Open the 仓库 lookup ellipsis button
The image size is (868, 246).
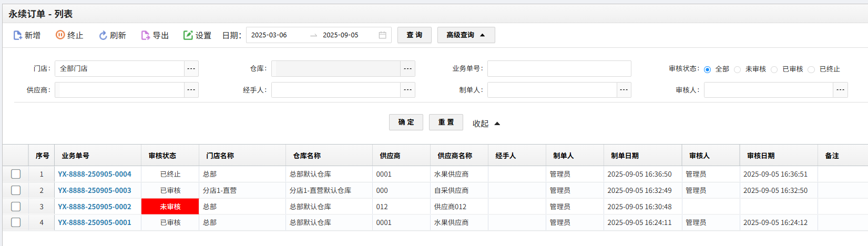click(x=408, y=68)
